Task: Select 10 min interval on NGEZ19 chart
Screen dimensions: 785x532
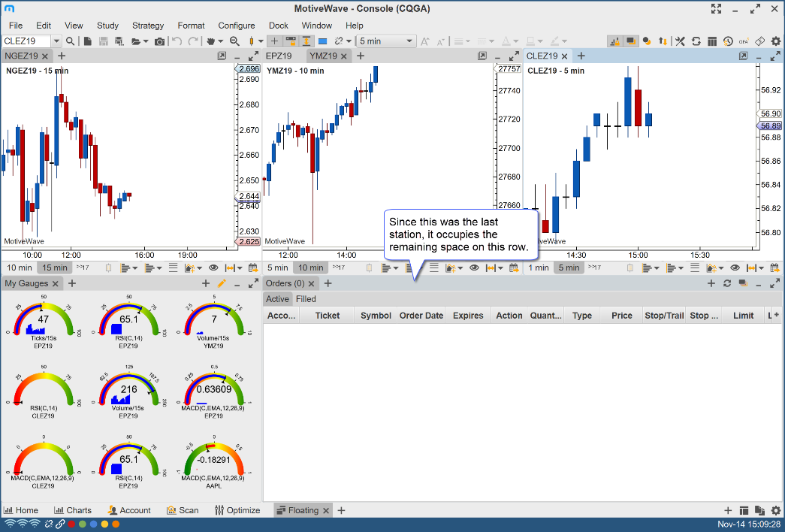Action: point(20,268)
